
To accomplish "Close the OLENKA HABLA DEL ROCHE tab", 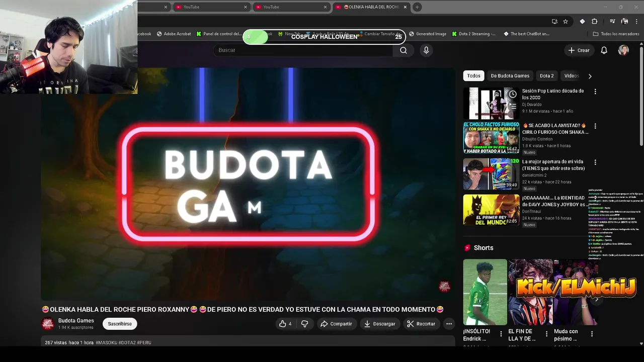I will point(405,7).
